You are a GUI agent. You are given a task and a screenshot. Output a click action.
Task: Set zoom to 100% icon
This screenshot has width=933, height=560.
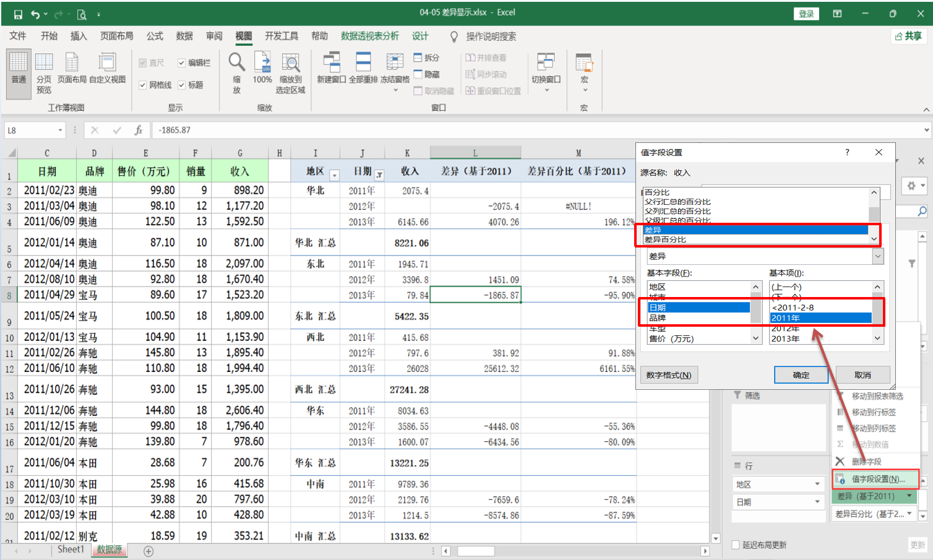point(262,69)
